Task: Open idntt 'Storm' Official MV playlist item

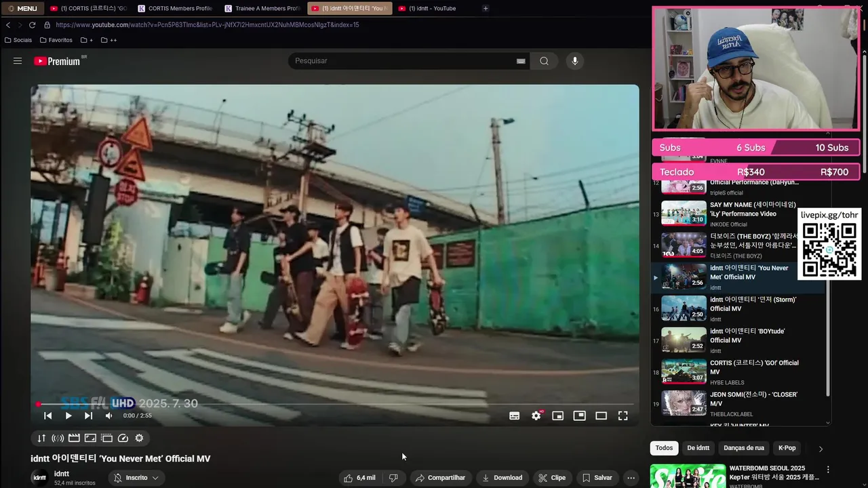Action: [x=738, y=309]
